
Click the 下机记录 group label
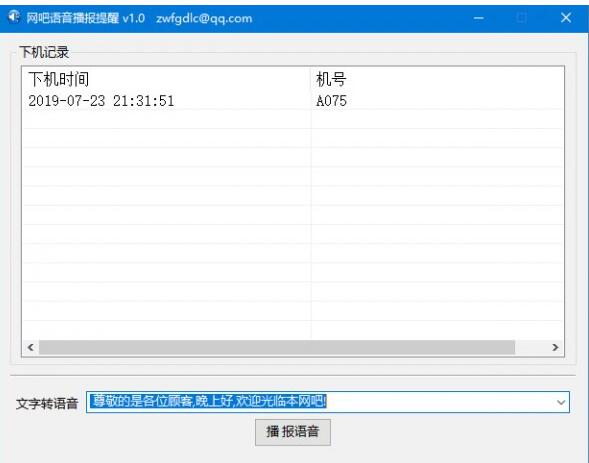click(x=44, y=52)
